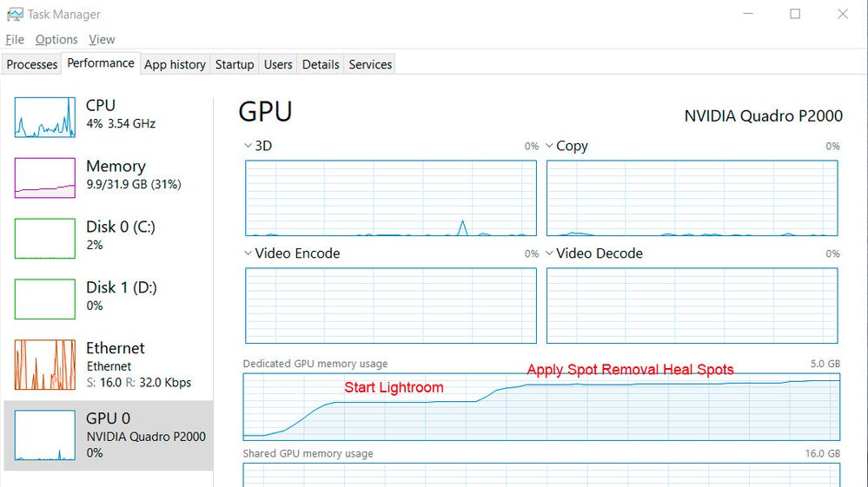Switch to the App history tab

click(175, 64)
